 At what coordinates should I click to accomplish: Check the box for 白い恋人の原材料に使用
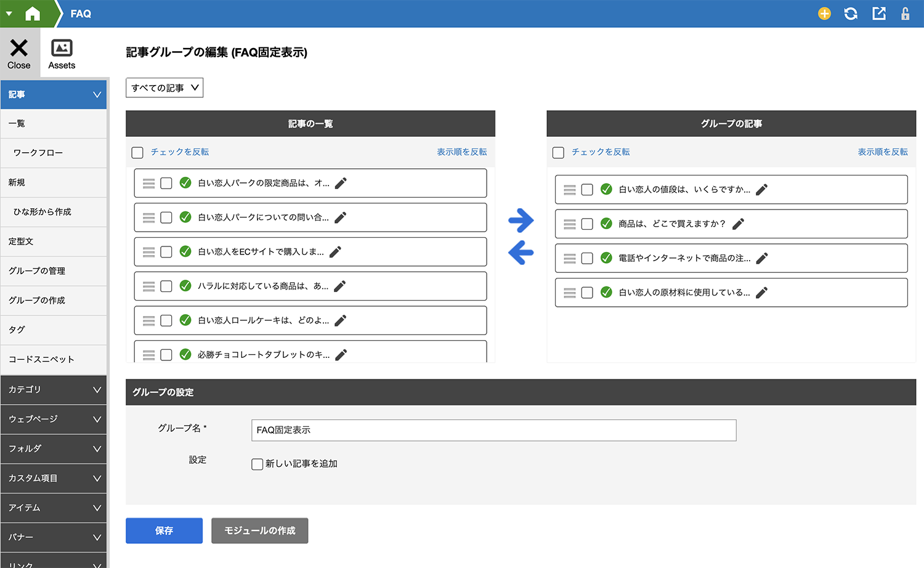tap(587, 293)
